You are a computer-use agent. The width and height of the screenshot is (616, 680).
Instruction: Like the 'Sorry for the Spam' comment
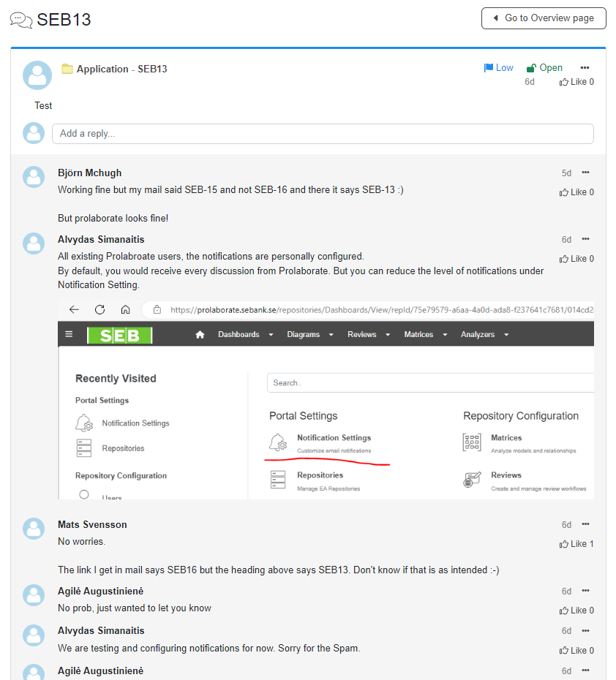[576, 651]
